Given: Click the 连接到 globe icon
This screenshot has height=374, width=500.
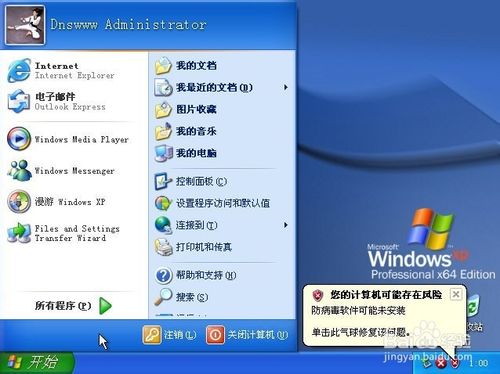Looking at the screenshot, I should click(163, 225).
